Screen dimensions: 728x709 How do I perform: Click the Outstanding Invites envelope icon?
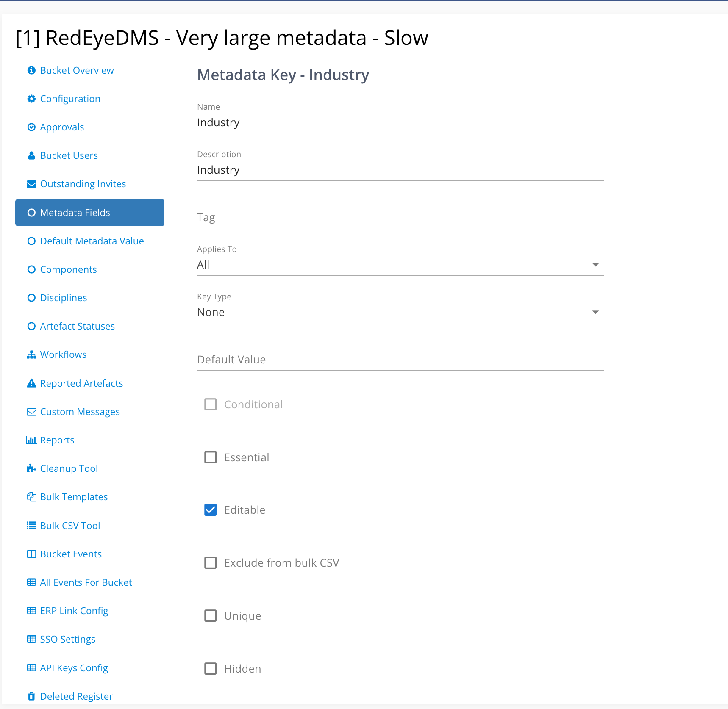pos(31,184)
